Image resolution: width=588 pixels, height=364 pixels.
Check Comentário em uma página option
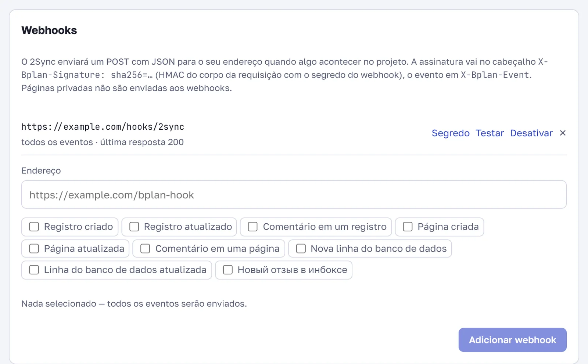pyautogui.click(x=145, y=249)
